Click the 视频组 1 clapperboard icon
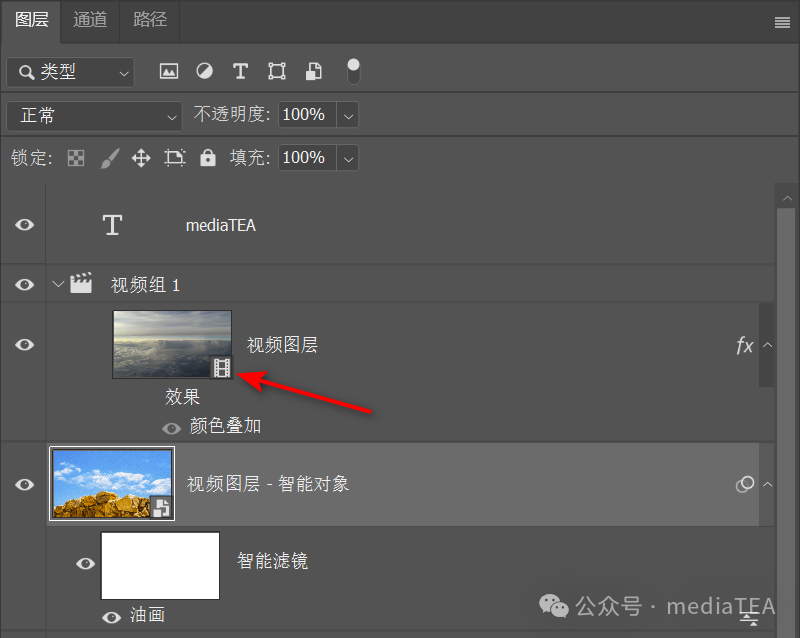This screenshot has width=800, height=638. coord(81,283)
